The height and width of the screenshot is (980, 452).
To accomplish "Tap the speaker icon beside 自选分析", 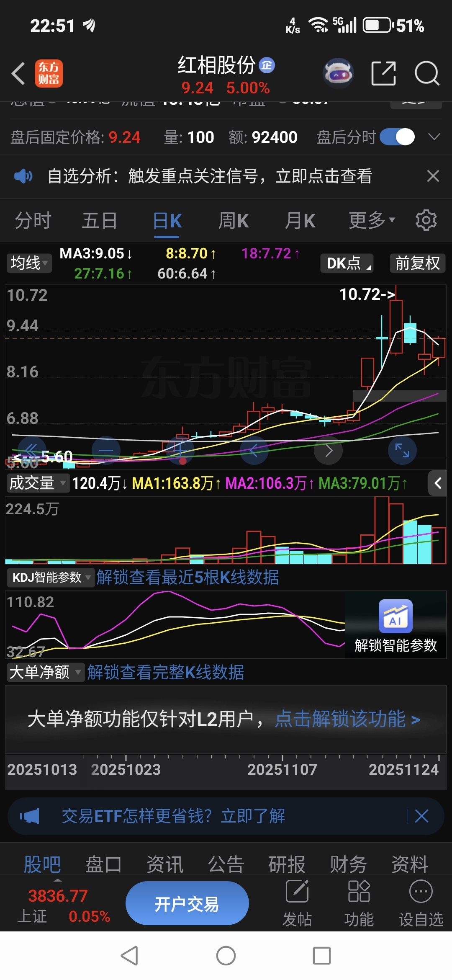I will 23,176.
